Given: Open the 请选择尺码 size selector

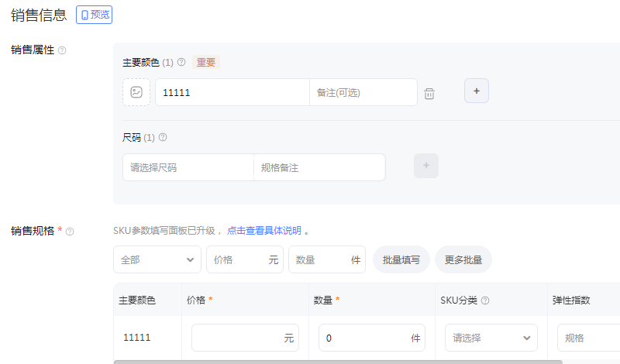Looking at the screenshot, I should 188,167.
